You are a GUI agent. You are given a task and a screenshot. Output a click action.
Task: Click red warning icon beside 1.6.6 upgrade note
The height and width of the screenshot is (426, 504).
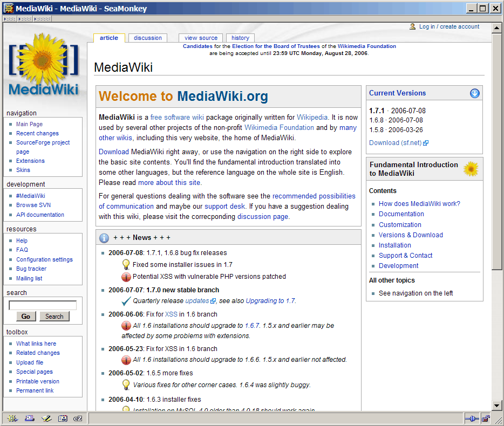pos(126,360)
